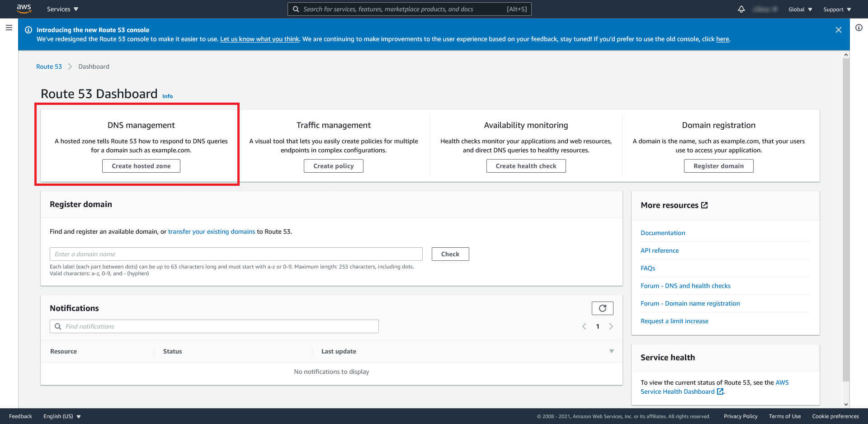Screen dimensions: 868x424
Task: Check domain availability button
Action: click(x=450, y=254)
